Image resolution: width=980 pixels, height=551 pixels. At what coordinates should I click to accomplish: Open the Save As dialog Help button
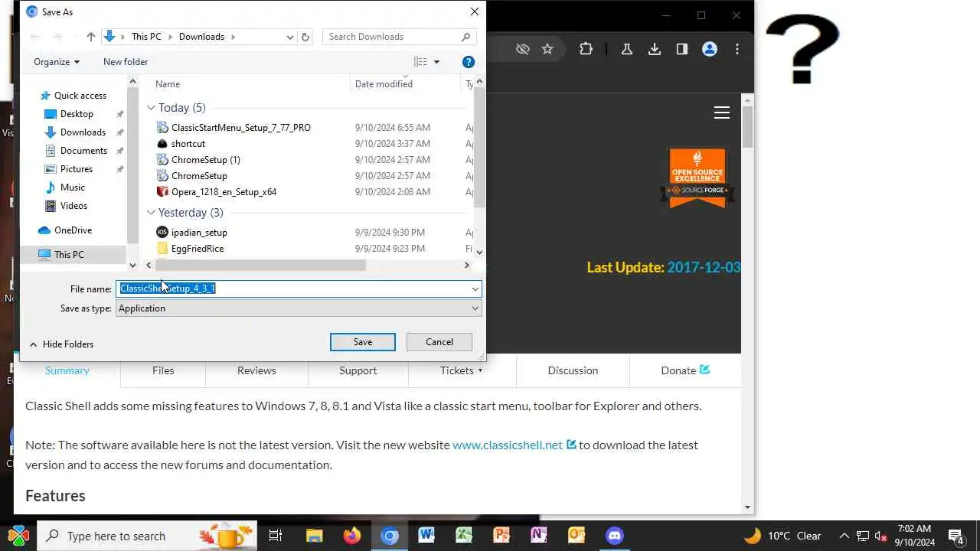click(x=469, y=62)
